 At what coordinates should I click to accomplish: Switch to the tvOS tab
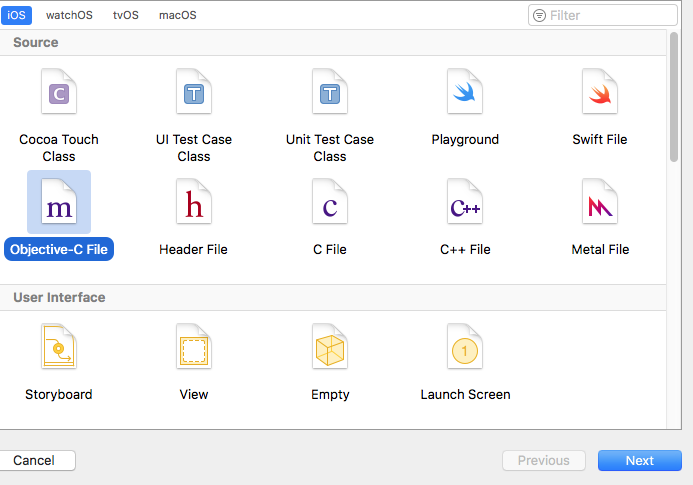coord(126,15)
